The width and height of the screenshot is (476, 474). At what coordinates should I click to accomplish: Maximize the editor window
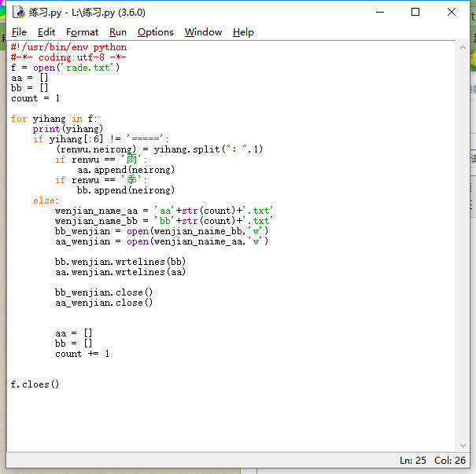coord(415,12)
